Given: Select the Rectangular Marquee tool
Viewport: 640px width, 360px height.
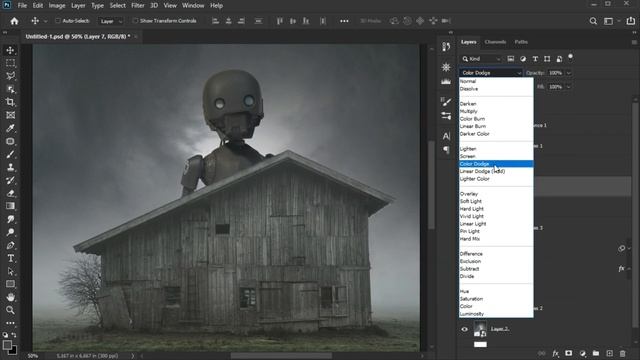Looking at the screenshot, I should (10, 63).
